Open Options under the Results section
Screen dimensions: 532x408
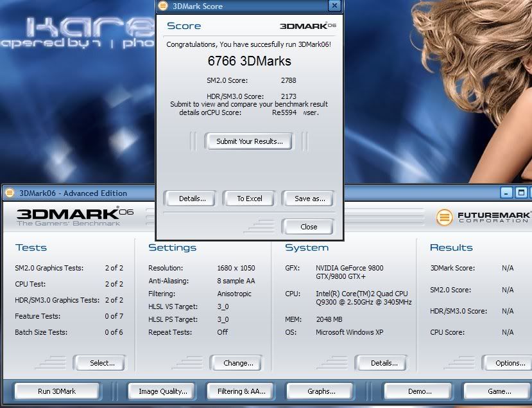coord(510,363)
